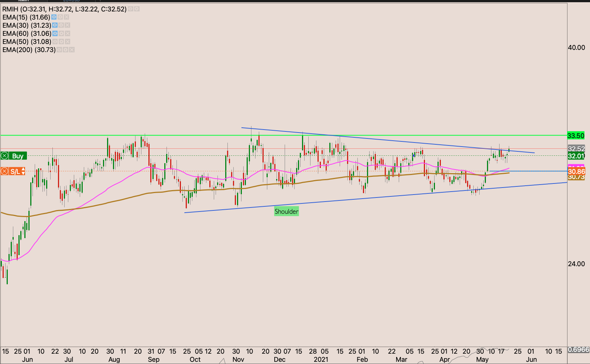The height and width of the screenshot is (364, 590).
Task: Click the orange S/L order label
Action: (15, 171)
